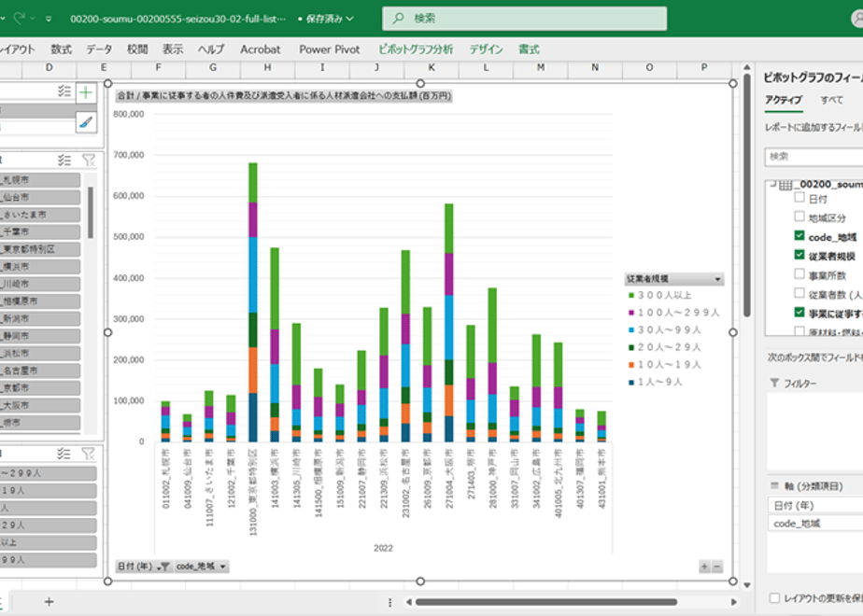Check the 事業所数 field checkbox
Screen dimensions: 863x616
tap(799, 273)
